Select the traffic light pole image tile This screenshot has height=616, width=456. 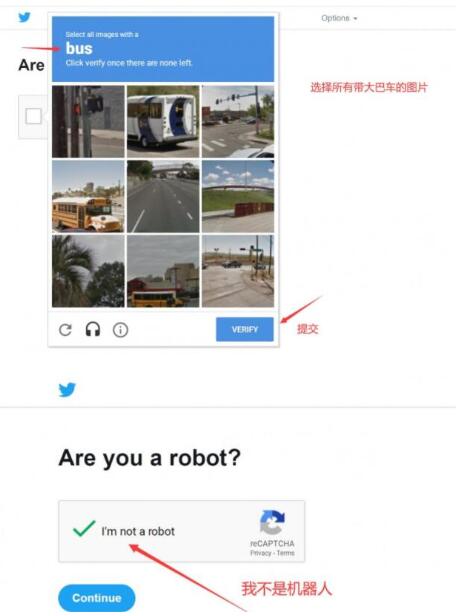point(88,121)
